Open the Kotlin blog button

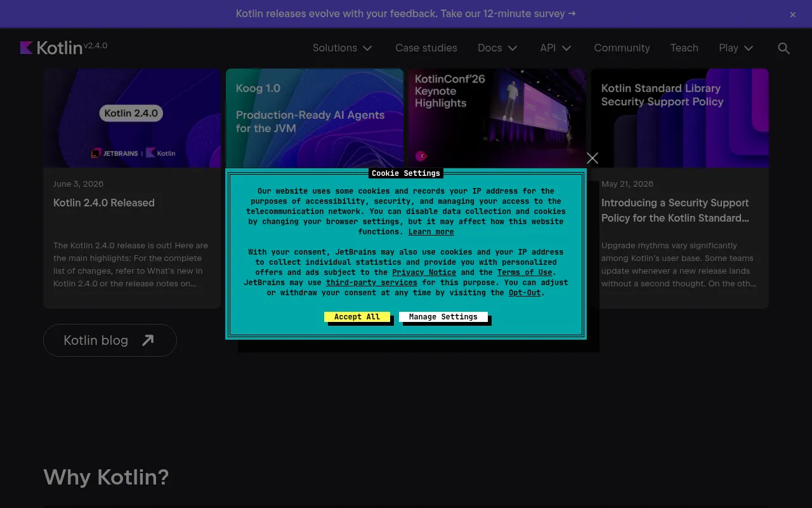click(x=110, y=340)
